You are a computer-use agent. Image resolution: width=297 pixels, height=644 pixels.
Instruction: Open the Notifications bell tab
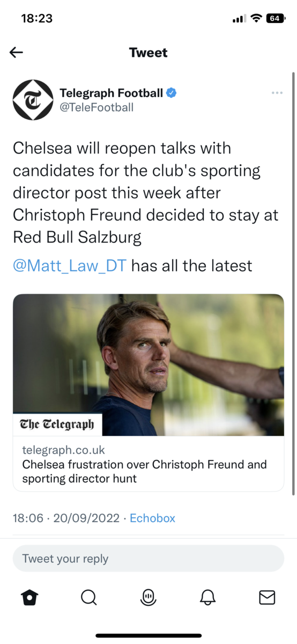208,597
